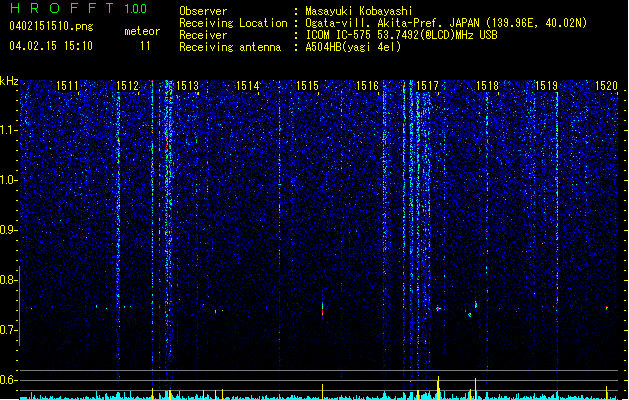This screenshot has height=400, width=629.
Task: Click the date stamp 04.02.15 15:10
Action: (51, 46)
